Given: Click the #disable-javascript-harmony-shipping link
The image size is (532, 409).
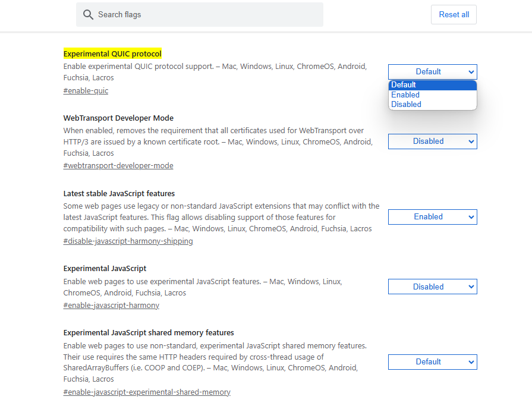Looking at the screenshot, I should 128,241.
